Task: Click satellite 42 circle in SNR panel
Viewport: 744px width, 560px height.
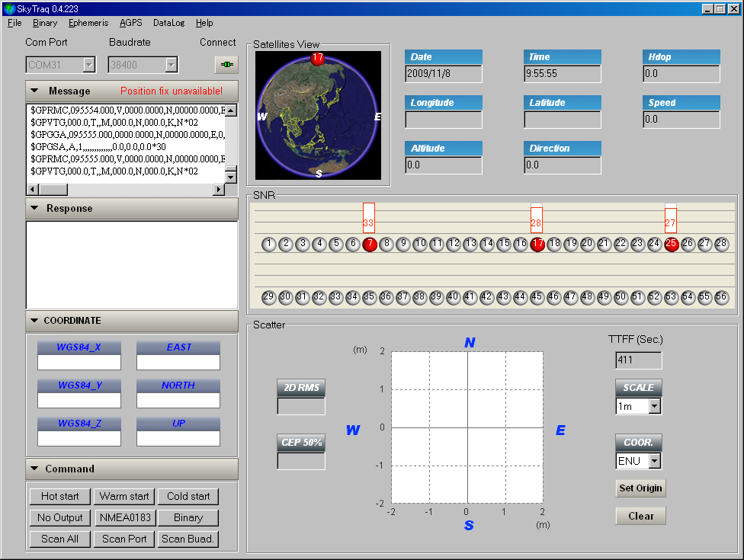Action: click(487, 297)
